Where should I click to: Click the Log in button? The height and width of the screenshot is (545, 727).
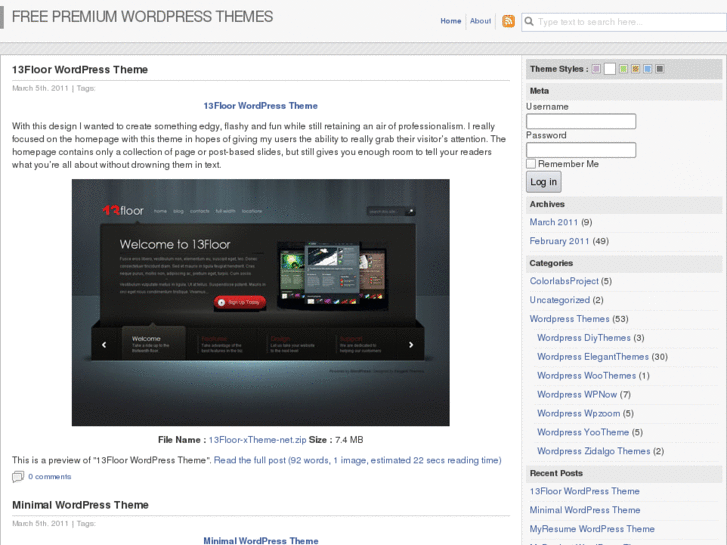point(543,182)
